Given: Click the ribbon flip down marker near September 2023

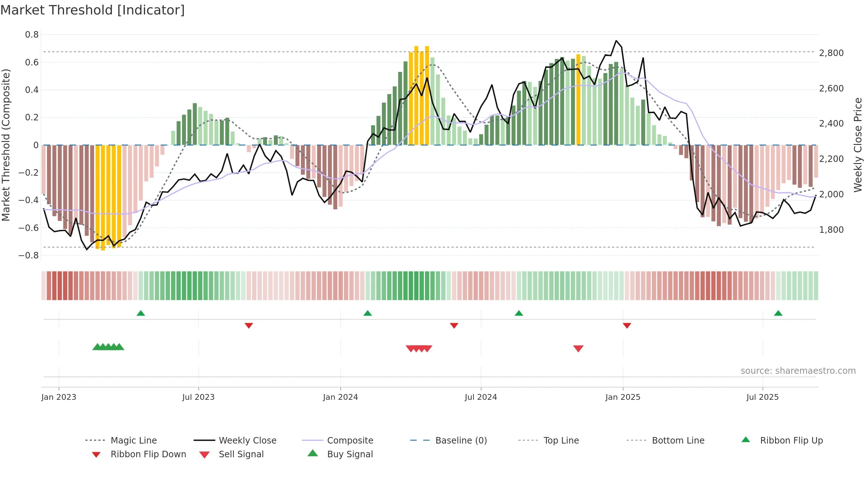Looking at the screenshot, I should (249, 326).
